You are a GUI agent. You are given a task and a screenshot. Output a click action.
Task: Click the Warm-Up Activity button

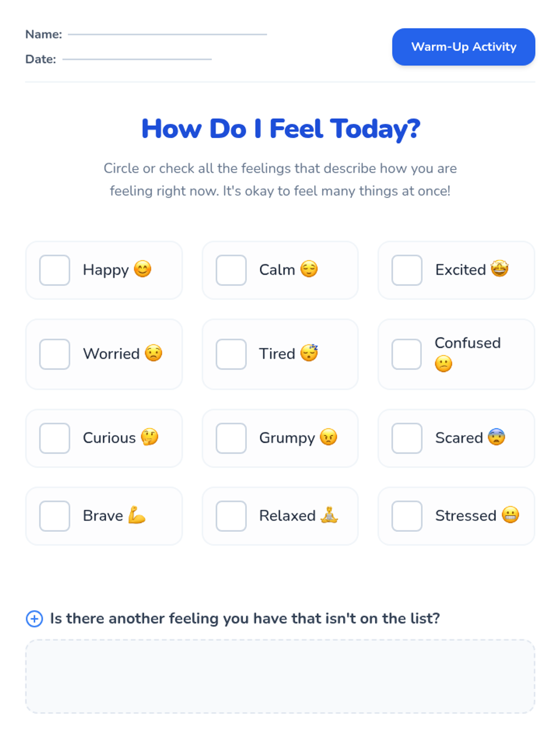(463, 47)
